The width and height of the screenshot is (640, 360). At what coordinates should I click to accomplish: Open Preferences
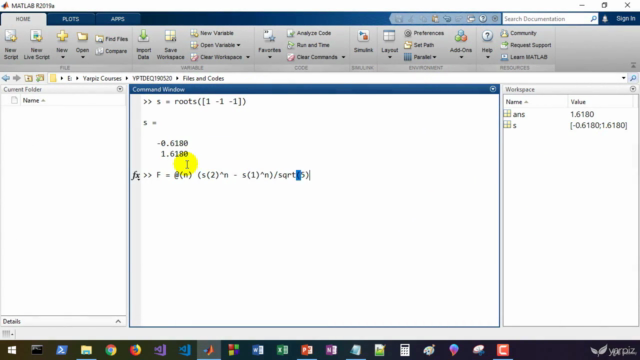424,33
